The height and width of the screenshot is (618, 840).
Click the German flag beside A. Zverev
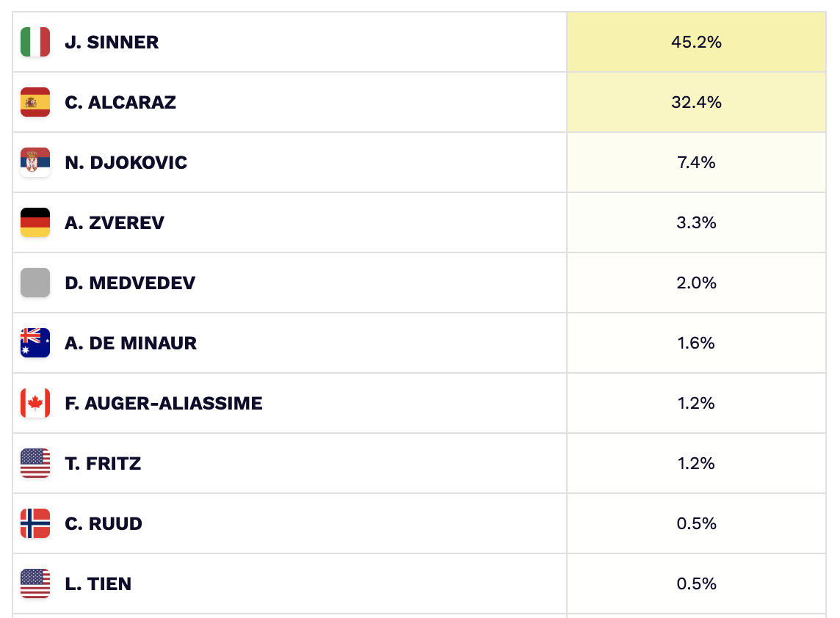pos(35,222)
